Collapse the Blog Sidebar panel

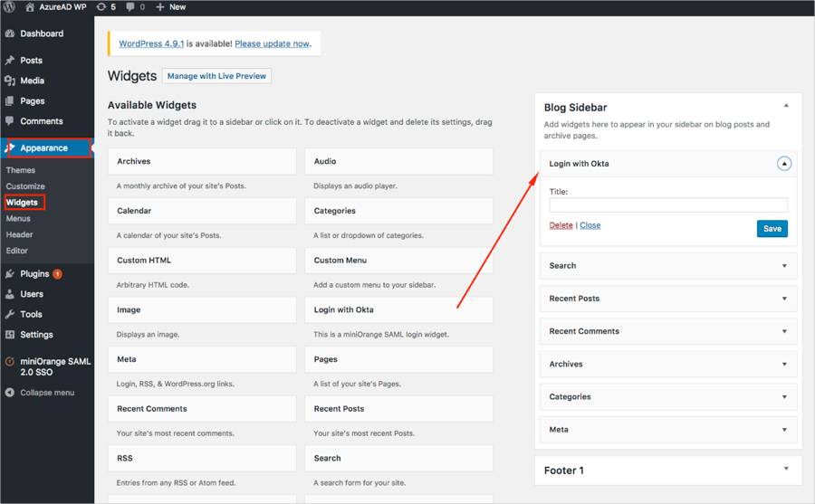point(786,106)
